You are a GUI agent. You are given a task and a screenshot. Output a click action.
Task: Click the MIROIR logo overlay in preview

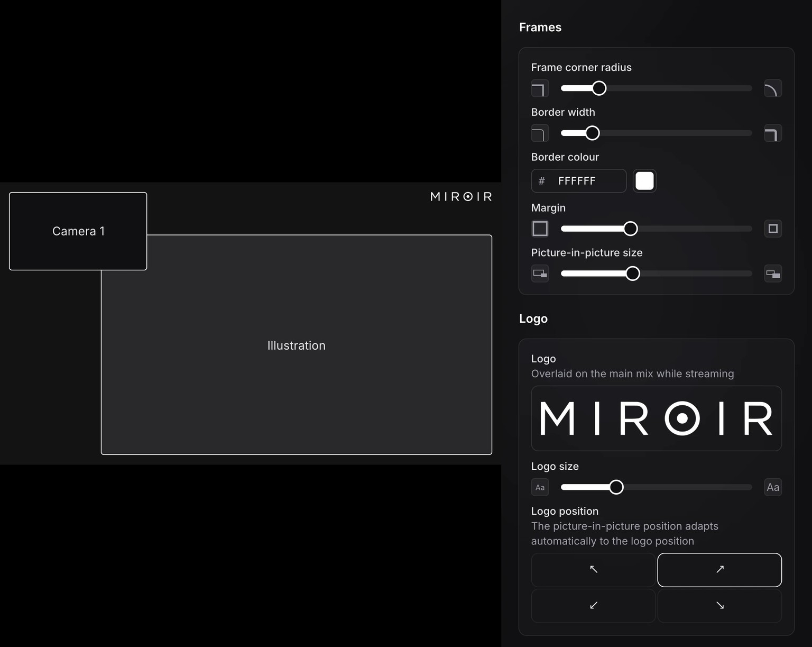click(x=461, y=197)
